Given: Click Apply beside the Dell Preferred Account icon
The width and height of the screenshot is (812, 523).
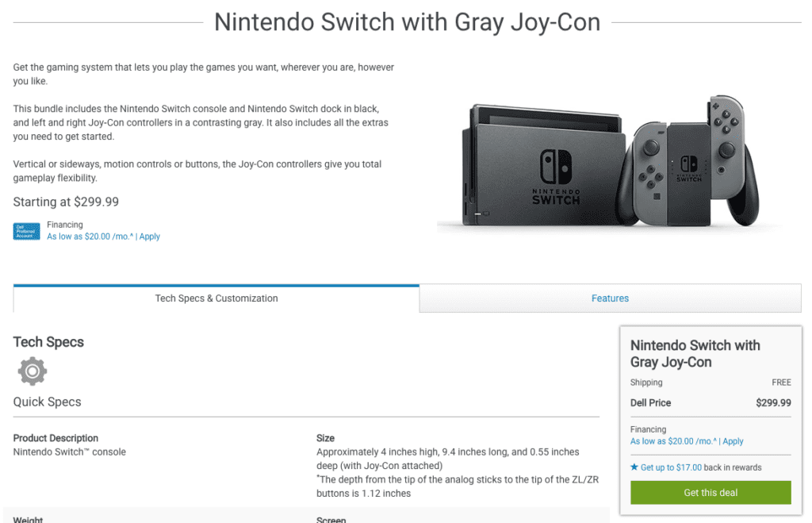Looking at the screenshot, I should pos(150,237).
